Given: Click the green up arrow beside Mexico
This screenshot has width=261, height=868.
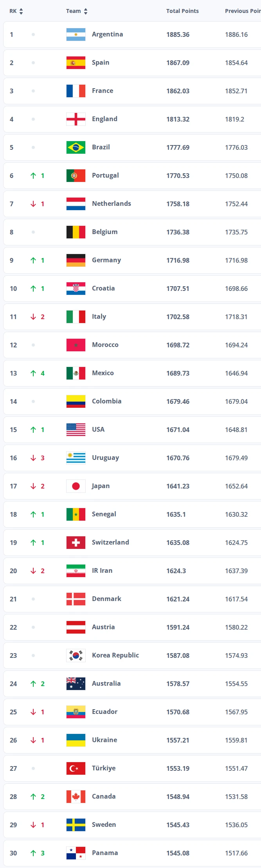Looking at the screenshot, I should pos(33,373).
